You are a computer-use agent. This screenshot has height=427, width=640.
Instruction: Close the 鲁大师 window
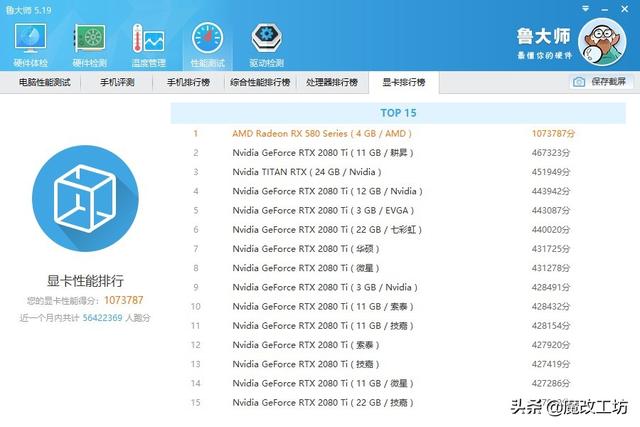(x=624, y=9)
